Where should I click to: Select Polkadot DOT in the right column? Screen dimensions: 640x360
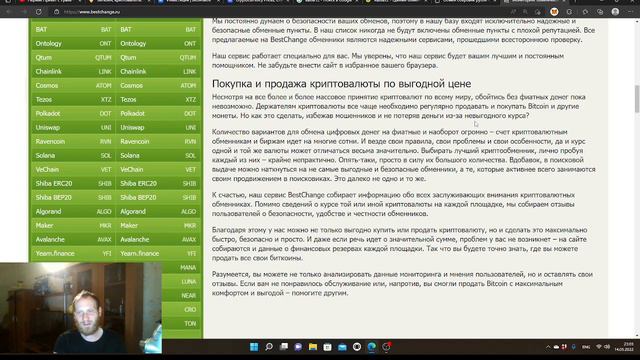coord(158,113)
